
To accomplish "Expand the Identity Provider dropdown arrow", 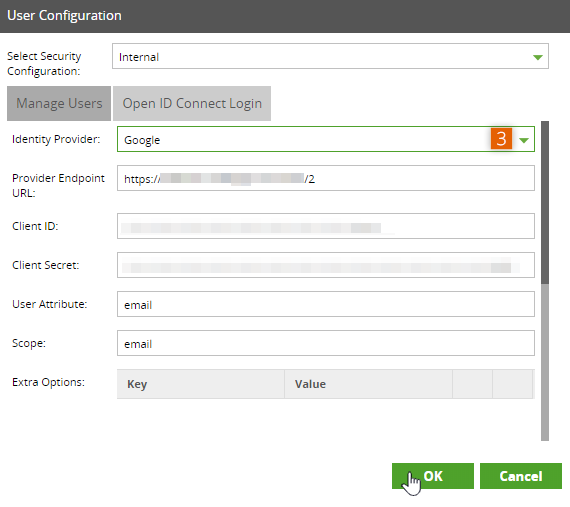I will [524, 140].
